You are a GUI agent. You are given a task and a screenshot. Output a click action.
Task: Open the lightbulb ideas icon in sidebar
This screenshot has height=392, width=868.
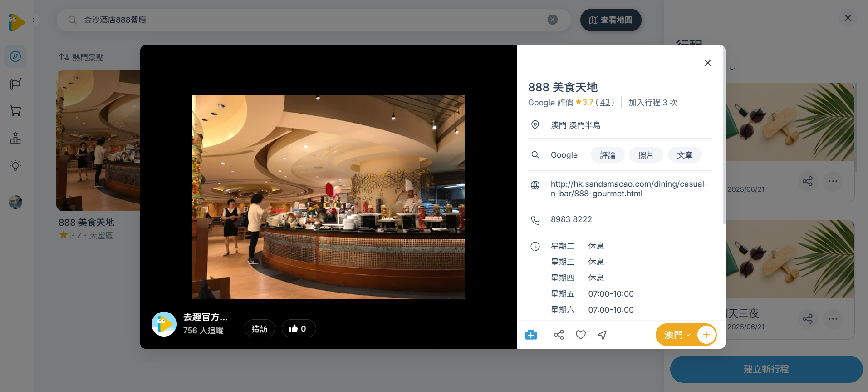(15, 165)
